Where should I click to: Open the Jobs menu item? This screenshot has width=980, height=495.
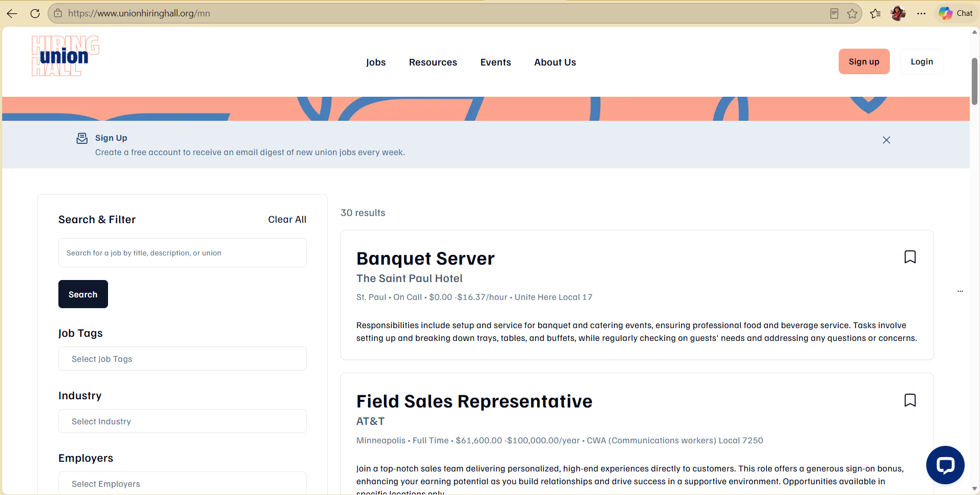click(x=376, y=62)
